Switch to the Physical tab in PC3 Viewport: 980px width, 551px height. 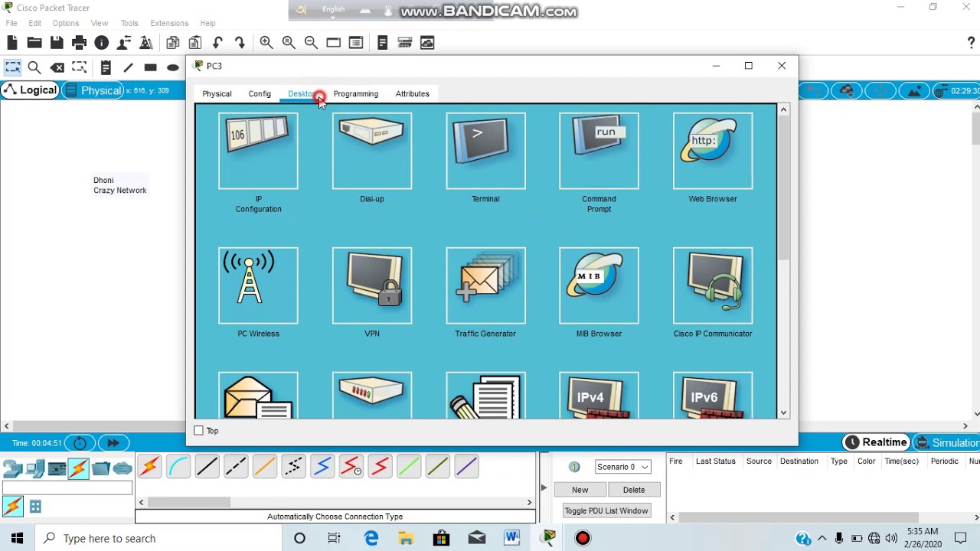[x=217, y=93]
